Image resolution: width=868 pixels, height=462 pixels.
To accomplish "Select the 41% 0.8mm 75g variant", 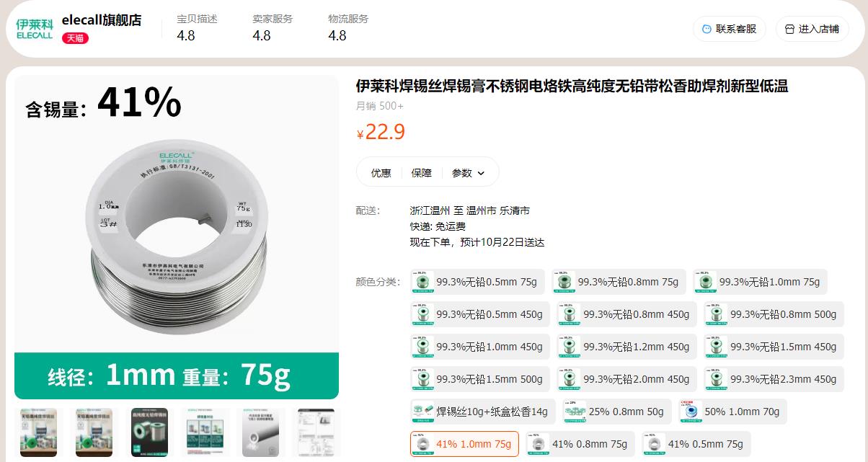I will [x=580, y=444].
